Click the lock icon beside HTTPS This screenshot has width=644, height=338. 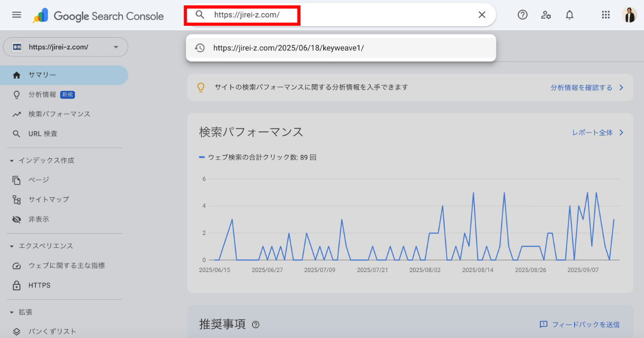(17, 285)
